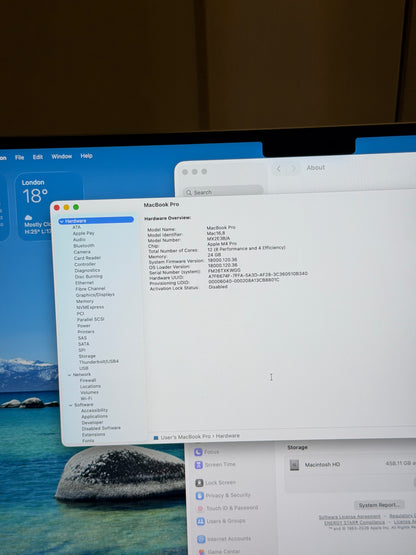Click the Search field in Settings

[x=223, y=192]
